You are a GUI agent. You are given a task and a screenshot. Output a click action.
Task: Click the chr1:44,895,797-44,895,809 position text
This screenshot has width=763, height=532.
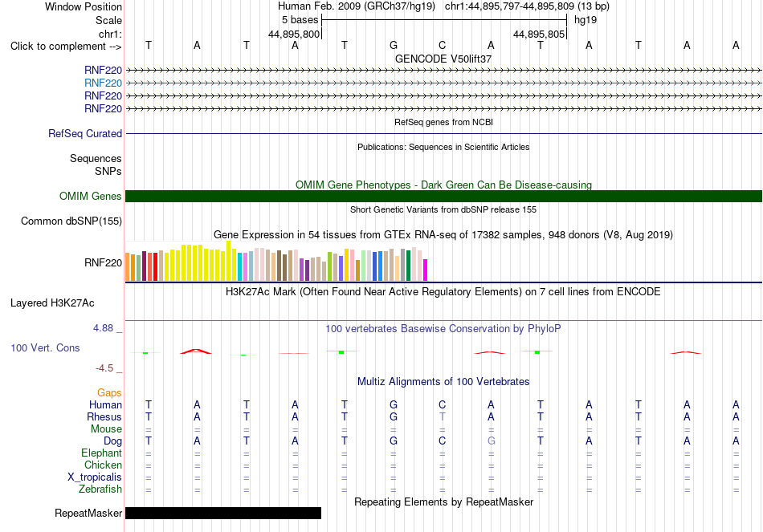point(527,6)
